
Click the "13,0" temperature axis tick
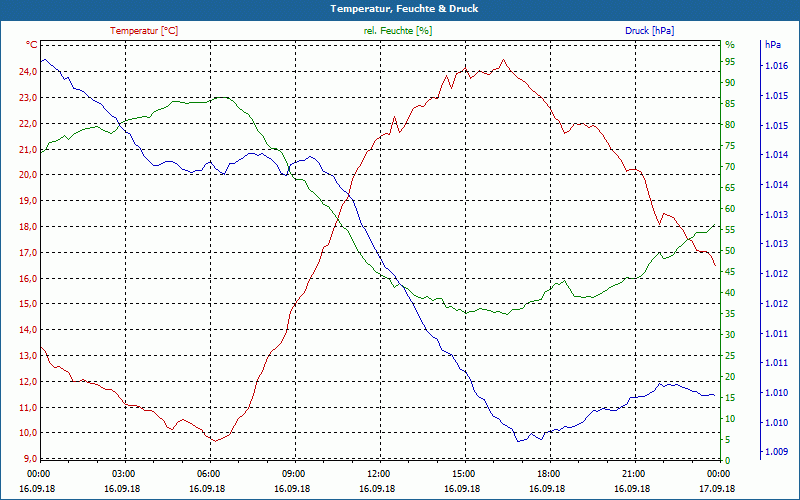point(28,356)
